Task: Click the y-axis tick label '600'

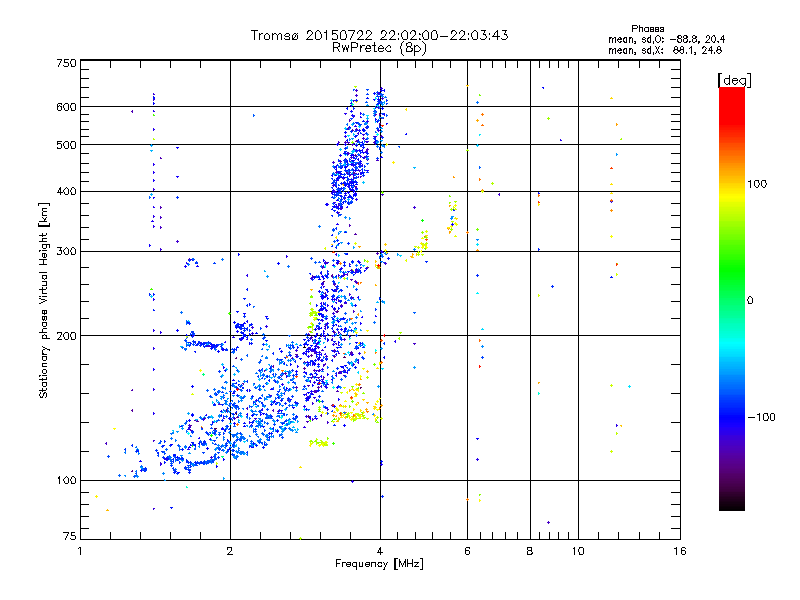Action: tap(66, 107)
